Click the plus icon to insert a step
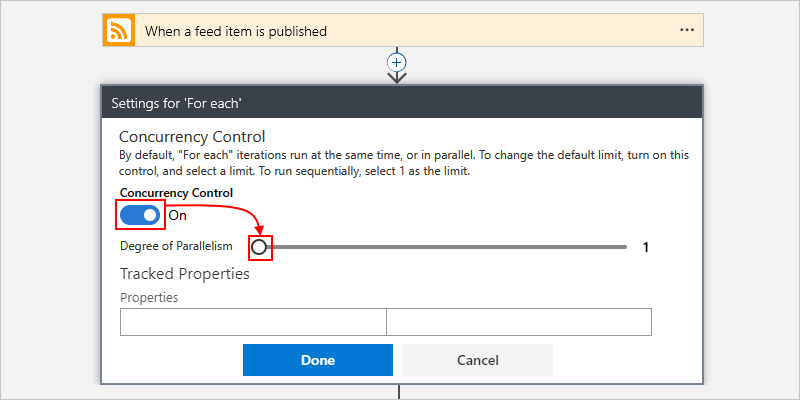The height and width of the screenshot is (400, 800). click(x=398, y=62)
